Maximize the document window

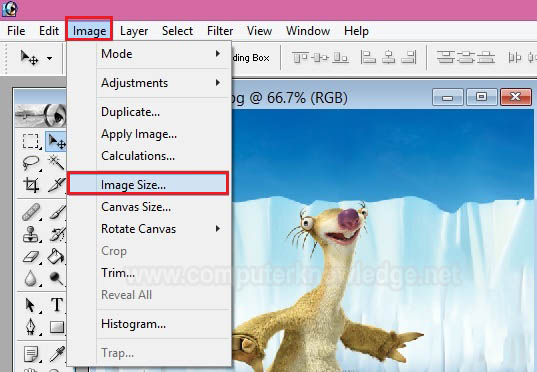click(482, 97)
